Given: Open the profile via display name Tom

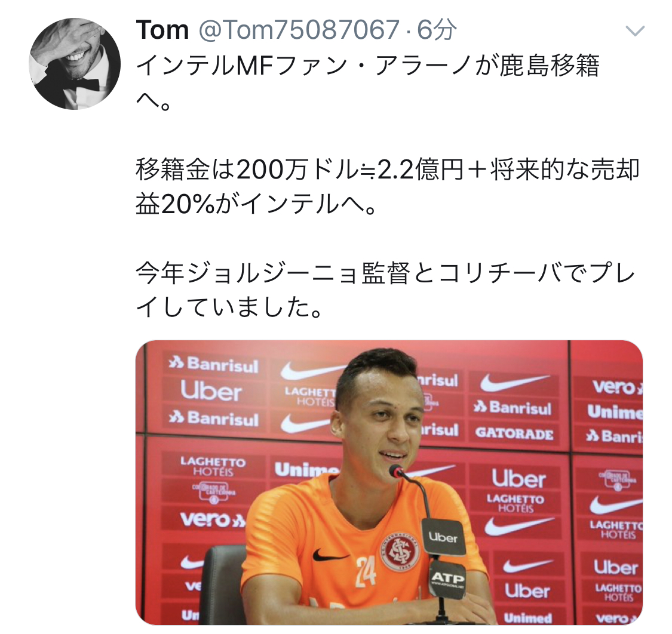Looking at the screenshot, I should [162, 30].
